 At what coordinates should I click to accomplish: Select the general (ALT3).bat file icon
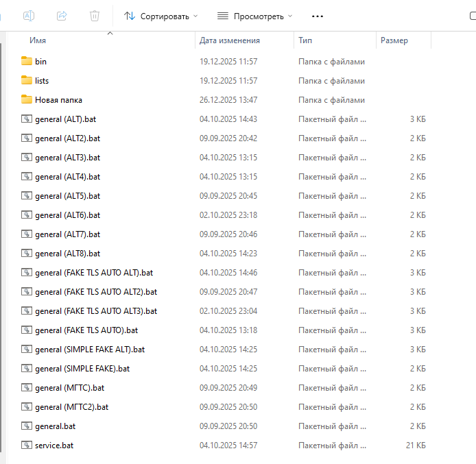[x=27, y=157]
